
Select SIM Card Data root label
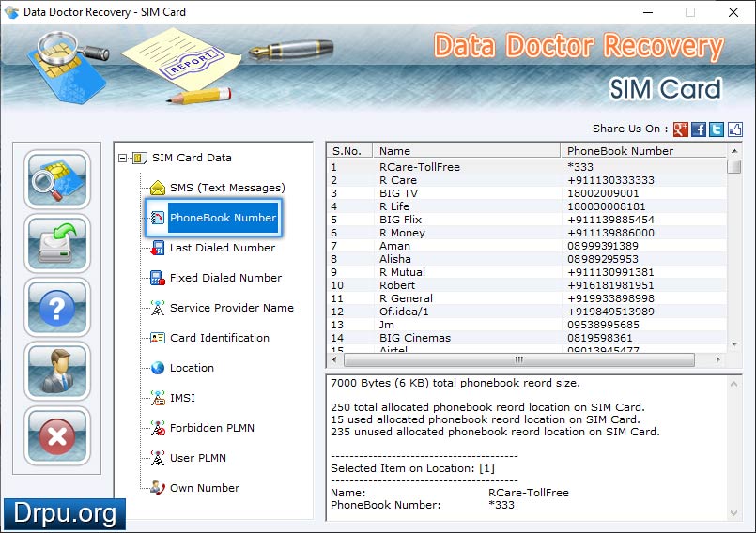(192, 158)
